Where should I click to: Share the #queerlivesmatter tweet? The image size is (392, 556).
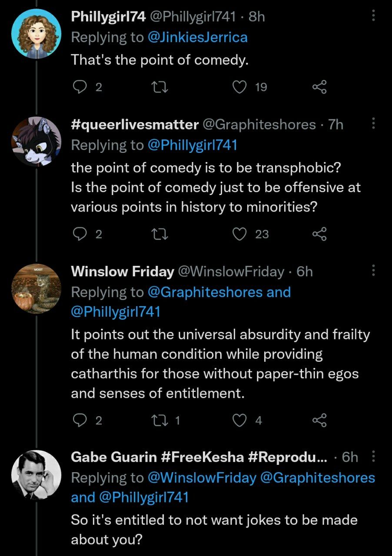(319, 234)
